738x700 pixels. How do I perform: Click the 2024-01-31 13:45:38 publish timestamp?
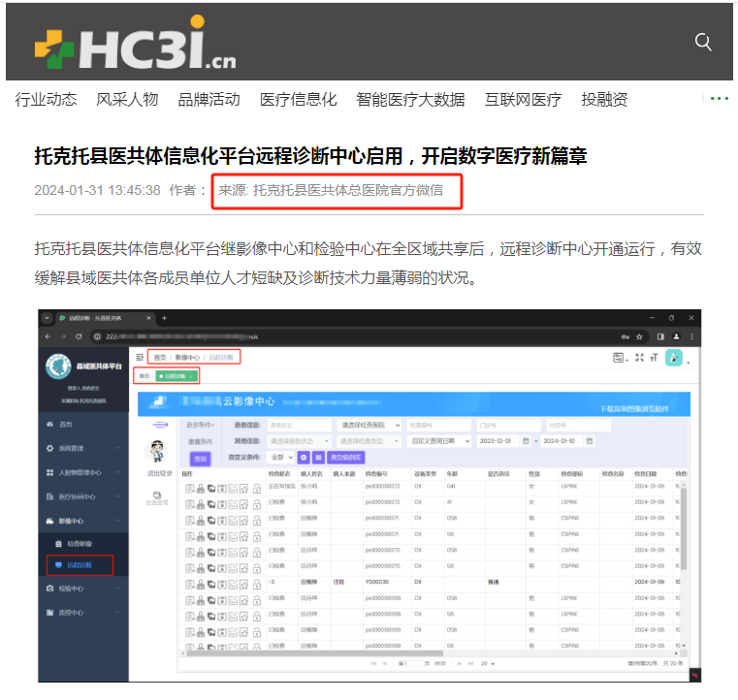(x=97, y=190)
